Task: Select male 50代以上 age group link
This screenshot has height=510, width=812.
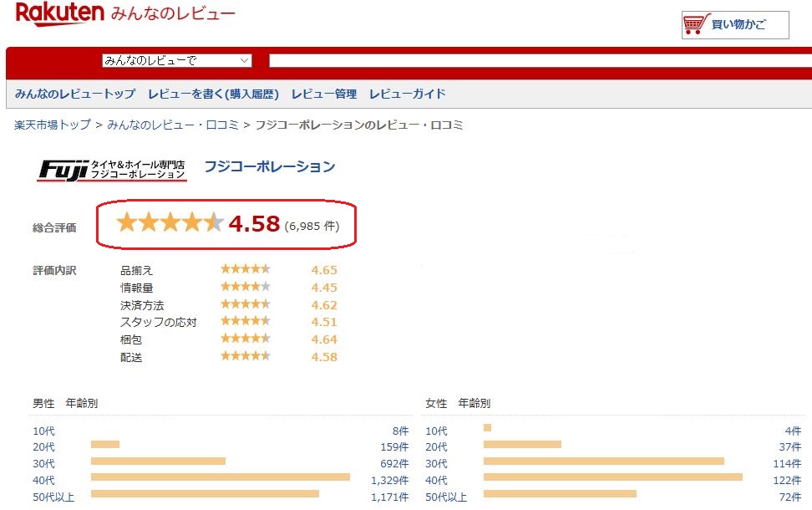Action: [53, 497]
